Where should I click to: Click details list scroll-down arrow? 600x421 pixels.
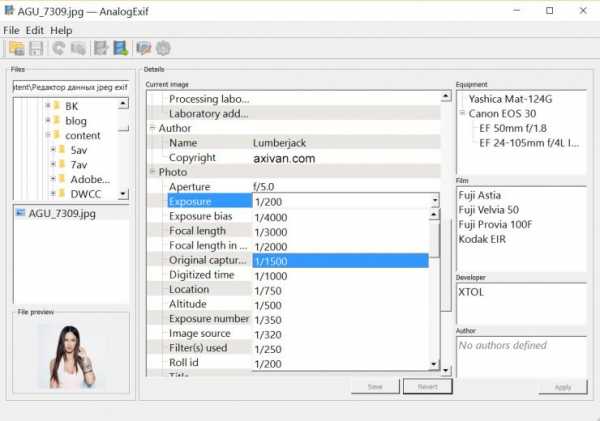point(446,370)
